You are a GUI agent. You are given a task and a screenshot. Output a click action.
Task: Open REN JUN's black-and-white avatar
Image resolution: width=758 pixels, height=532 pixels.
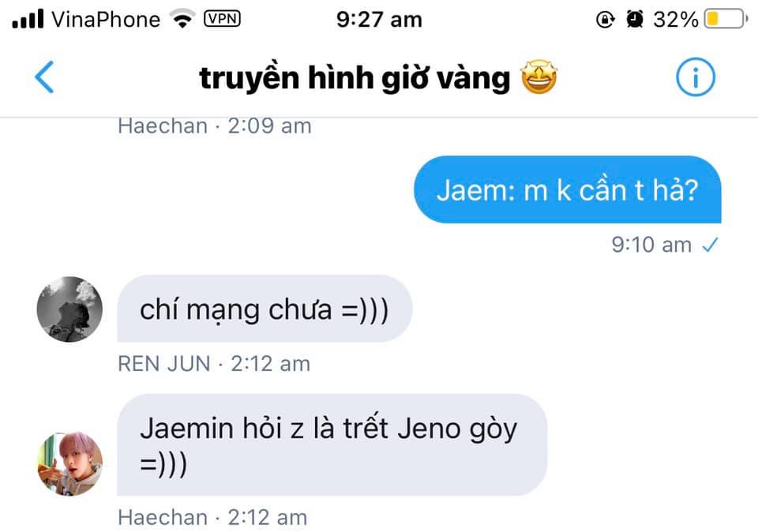tap(69, 309)
